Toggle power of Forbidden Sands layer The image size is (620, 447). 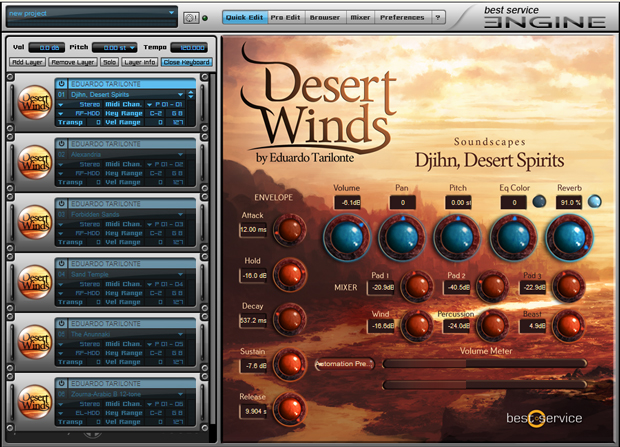tap(61, 204)
